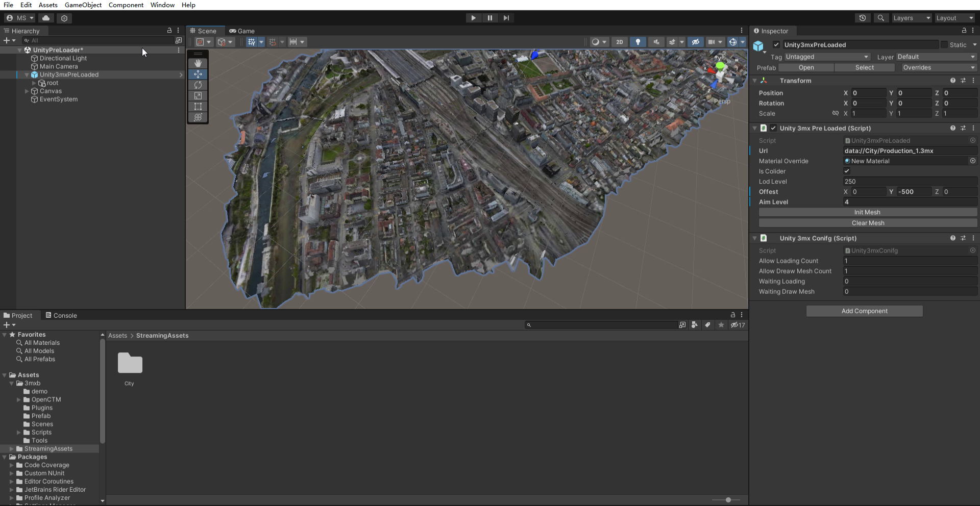This screenshot has width=980, height=506.
Task: Click search by type icon in Project
Action: click(694, 325)
